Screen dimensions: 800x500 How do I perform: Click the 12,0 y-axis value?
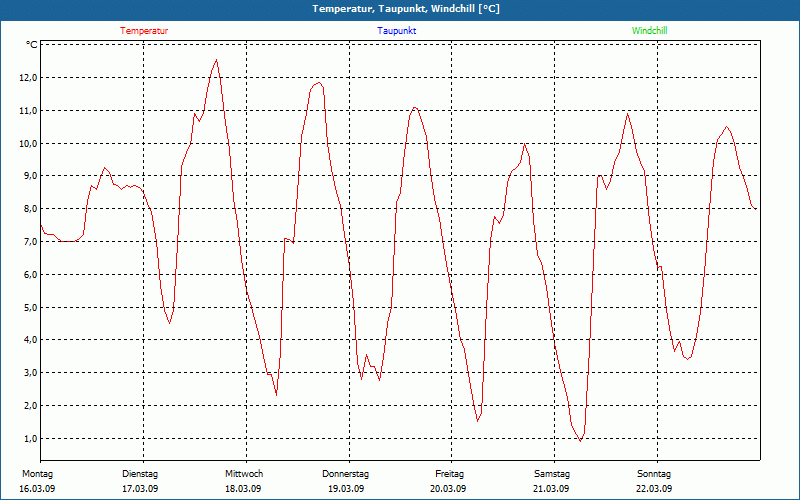point(29,78)
